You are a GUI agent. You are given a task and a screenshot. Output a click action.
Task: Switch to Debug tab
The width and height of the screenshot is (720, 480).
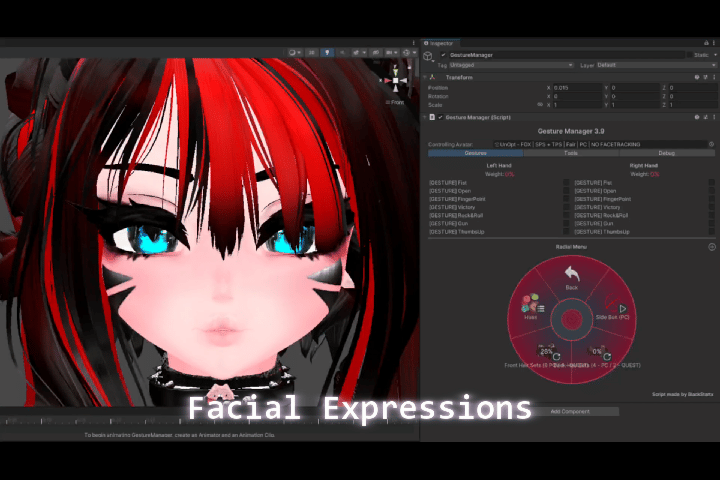point(667,153)
